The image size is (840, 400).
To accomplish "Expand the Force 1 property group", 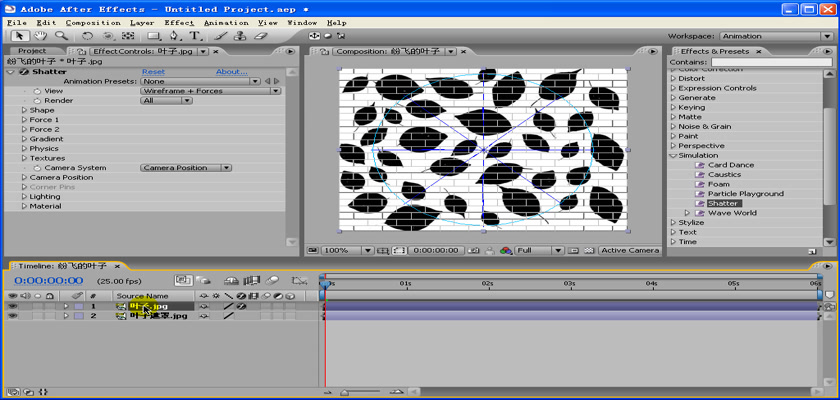I will pos(25,119).
